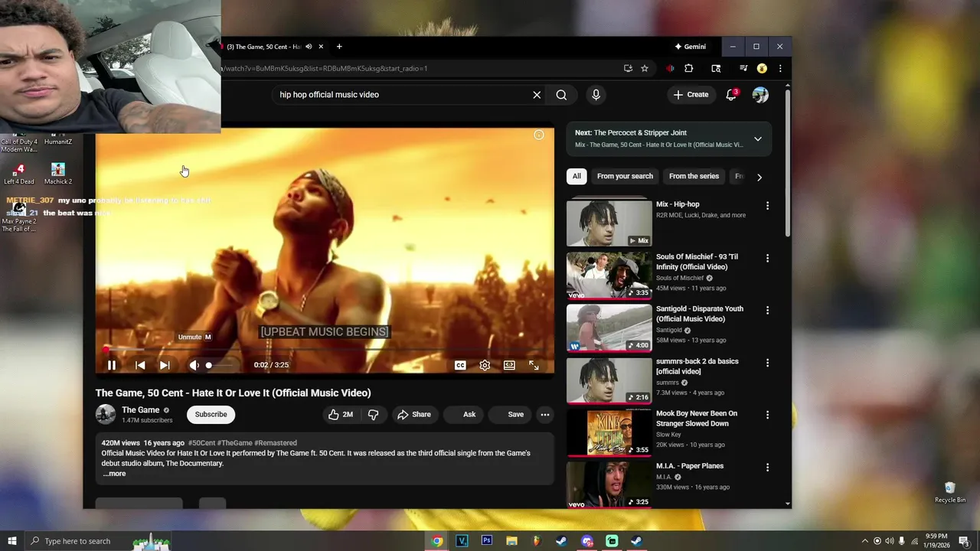Select the From your search chip
The height and width of the screenshot is (551, 980).
(625, 176)
